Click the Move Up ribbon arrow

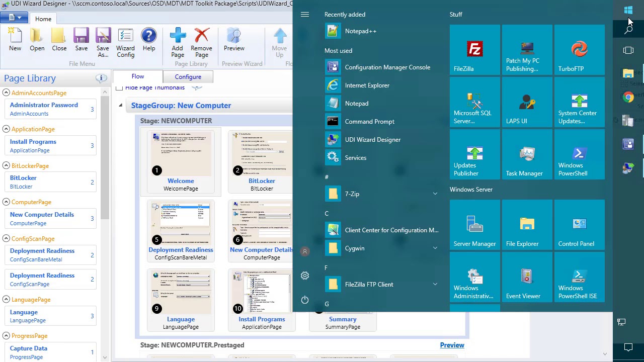click(280, 43)
